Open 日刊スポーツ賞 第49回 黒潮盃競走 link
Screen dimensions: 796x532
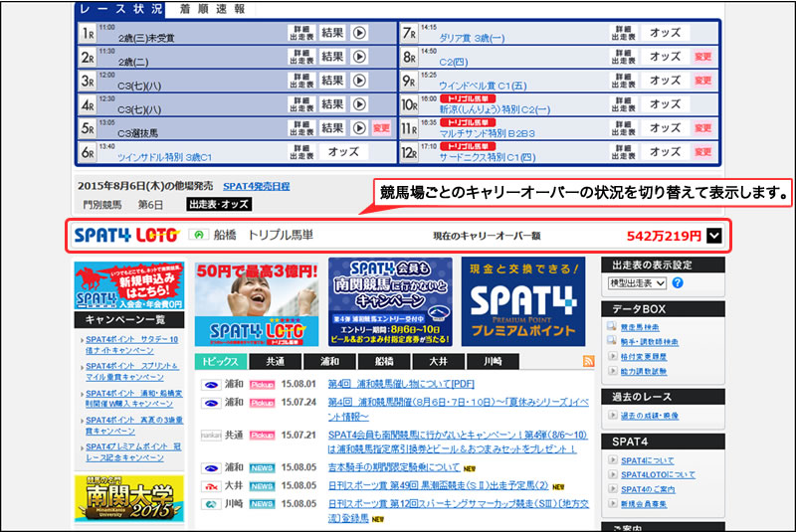(438, 485)
